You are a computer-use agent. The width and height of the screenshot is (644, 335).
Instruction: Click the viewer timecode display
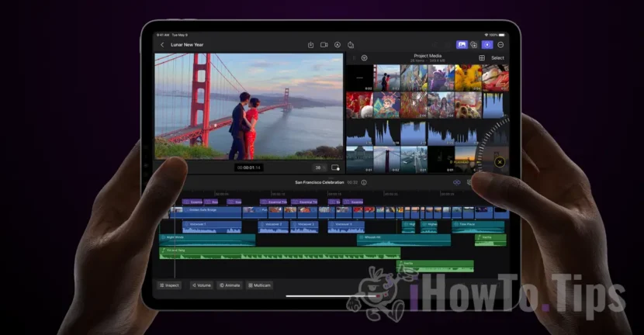point(249,167)
